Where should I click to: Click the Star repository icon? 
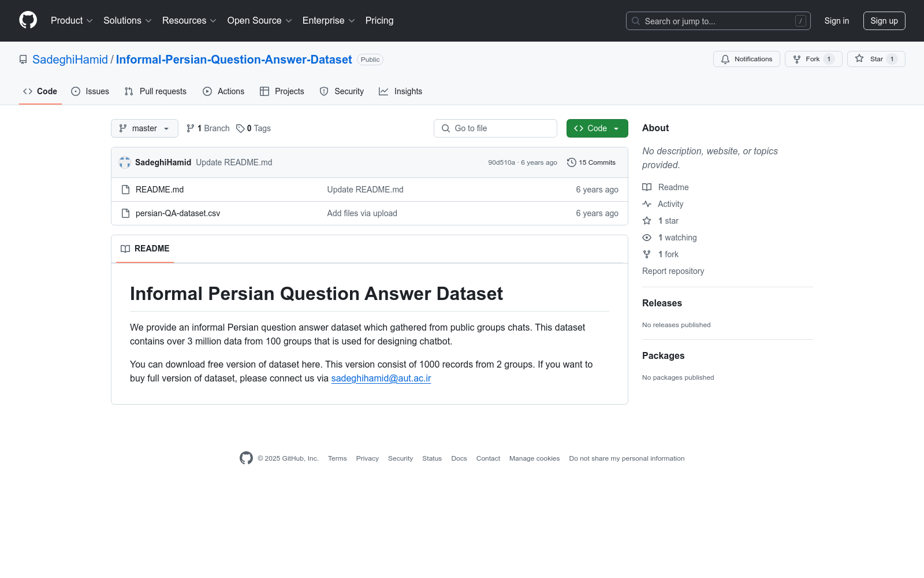point(859,58)
